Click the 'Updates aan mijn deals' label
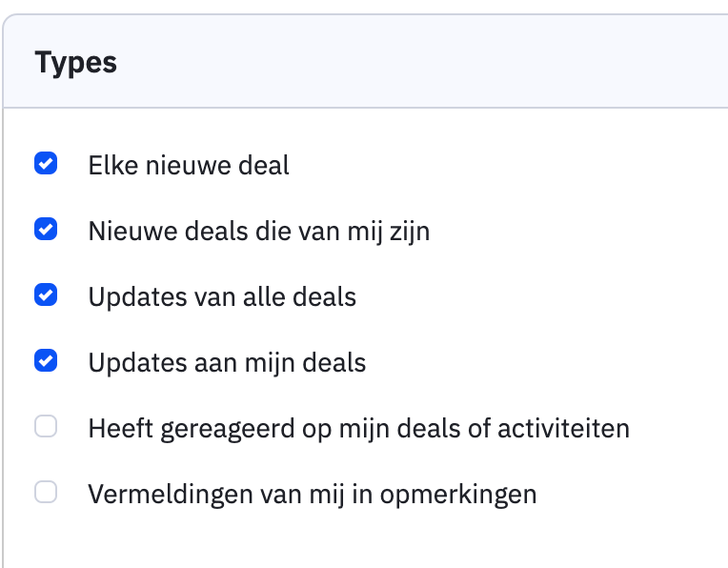Screen dimensions: 728x568 coord(227,363)
